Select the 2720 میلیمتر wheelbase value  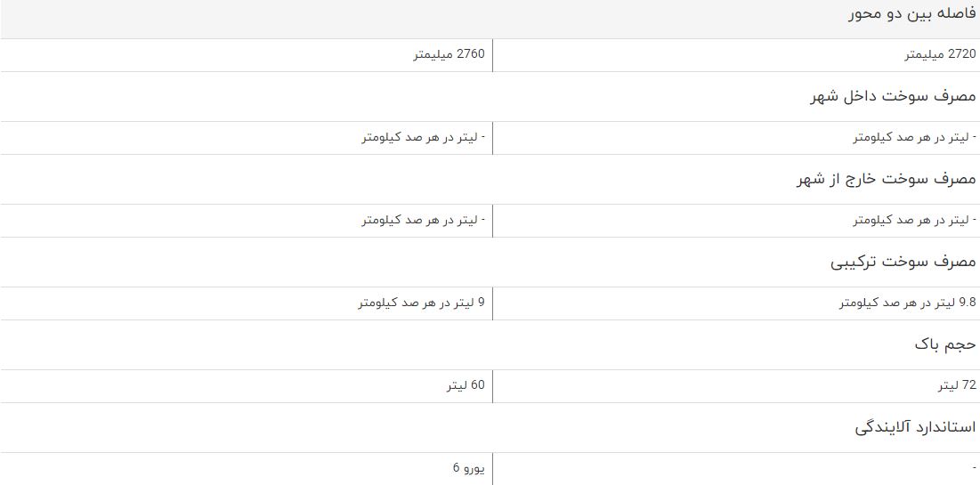[940, 54]
